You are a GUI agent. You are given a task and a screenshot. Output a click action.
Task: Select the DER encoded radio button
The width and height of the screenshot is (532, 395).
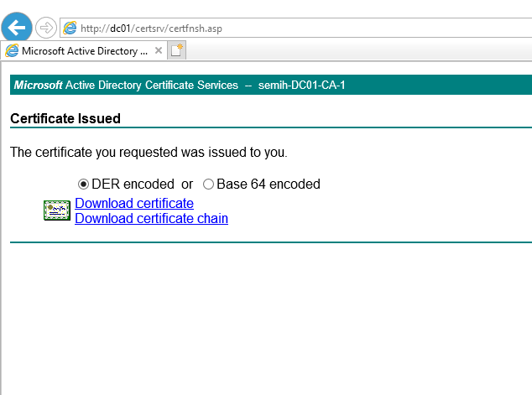pyautogui.click(x=83, y=185)
